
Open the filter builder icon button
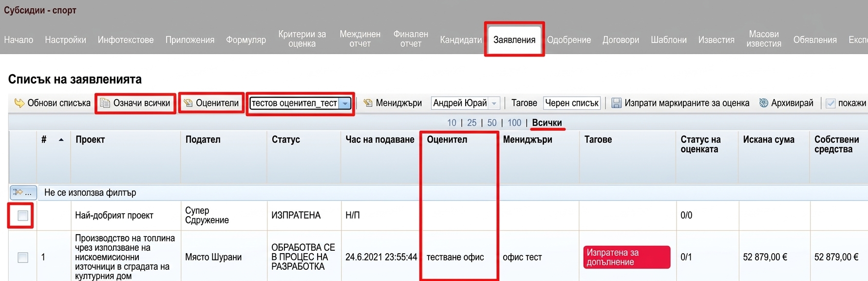pyautogui.click(x=23, y=192)
